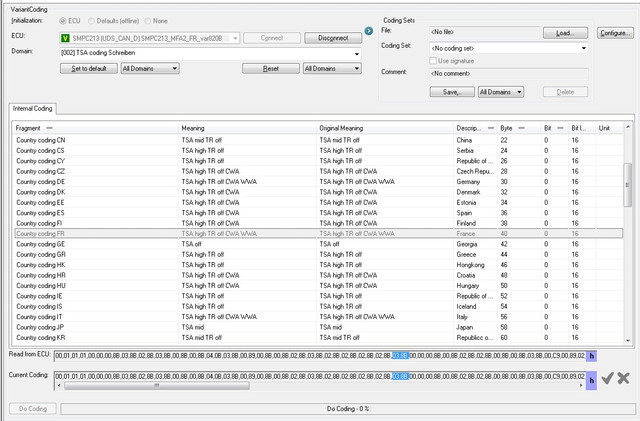Select the Country coding CZ row
640x421 pixels.
coord(318,172)
